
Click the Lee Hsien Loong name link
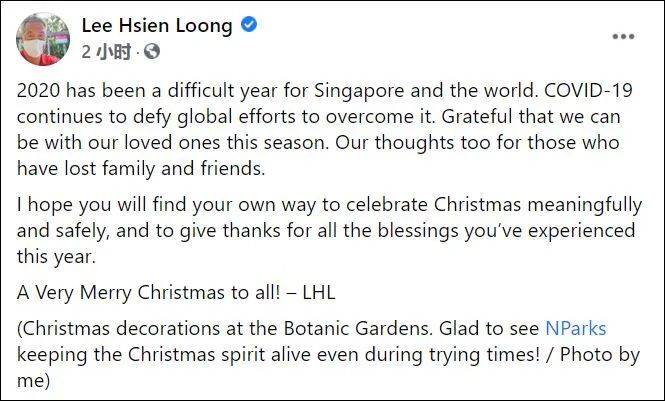coord(159,26)
